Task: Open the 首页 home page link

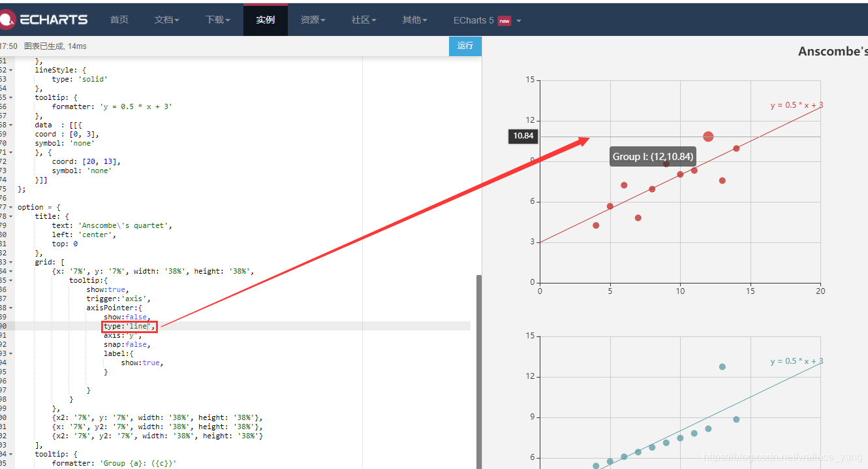Action: pyautogui.click(x=119, y=20)
